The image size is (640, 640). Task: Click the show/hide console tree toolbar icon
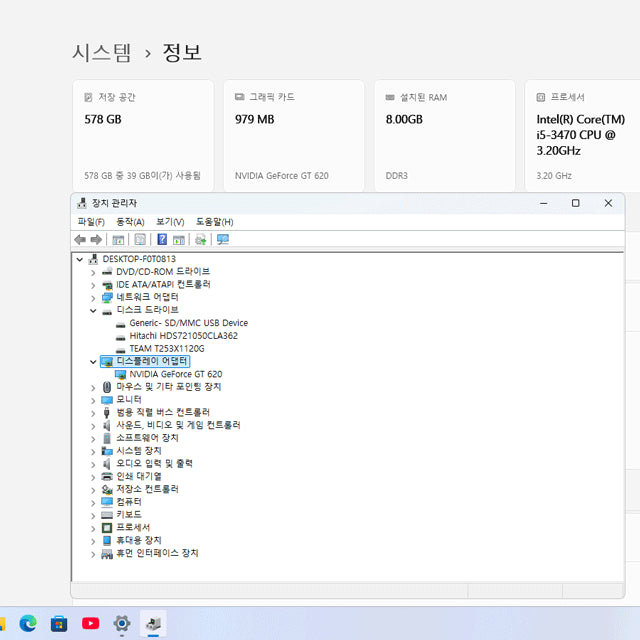(118, 240)
